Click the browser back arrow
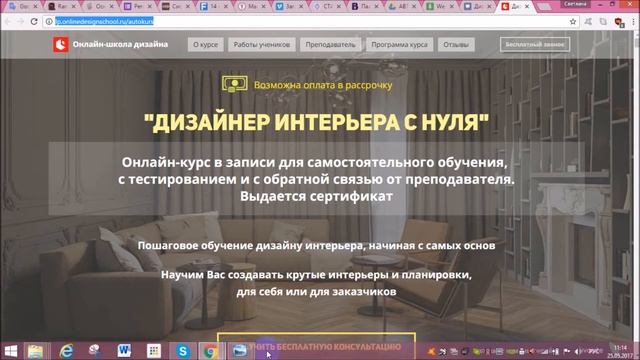The image size is (640, 360). (8, 21)
